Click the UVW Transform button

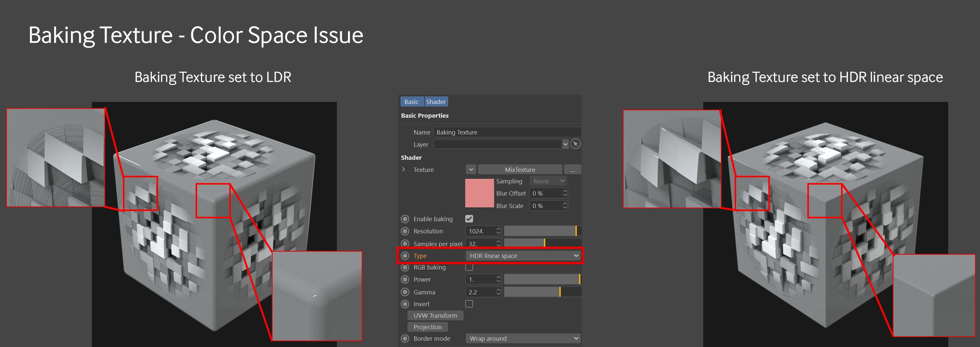click(x=435, y=315)
